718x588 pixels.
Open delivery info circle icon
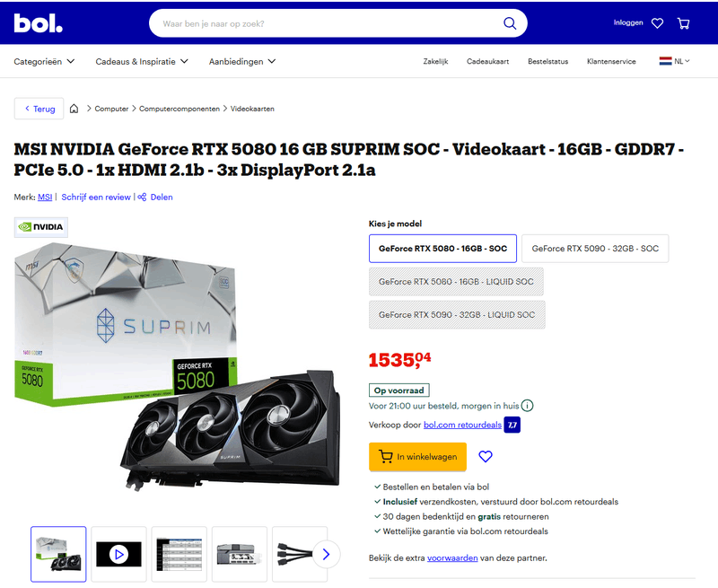[x=528, y=406]
